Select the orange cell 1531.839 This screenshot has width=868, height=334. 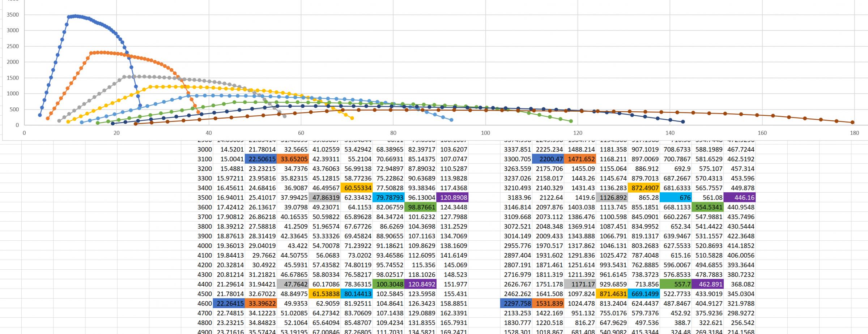click(x=548, y=304)
